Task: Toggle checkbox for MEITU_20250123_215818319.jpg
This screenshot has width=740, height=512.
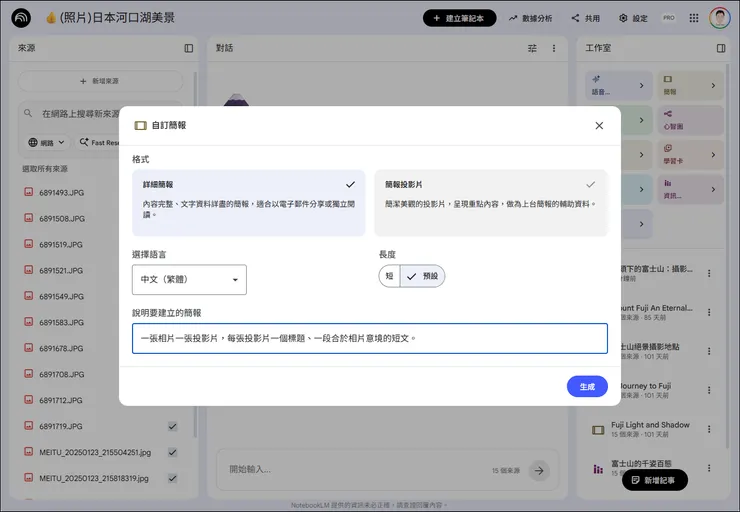Action: (x=173, y=478)
